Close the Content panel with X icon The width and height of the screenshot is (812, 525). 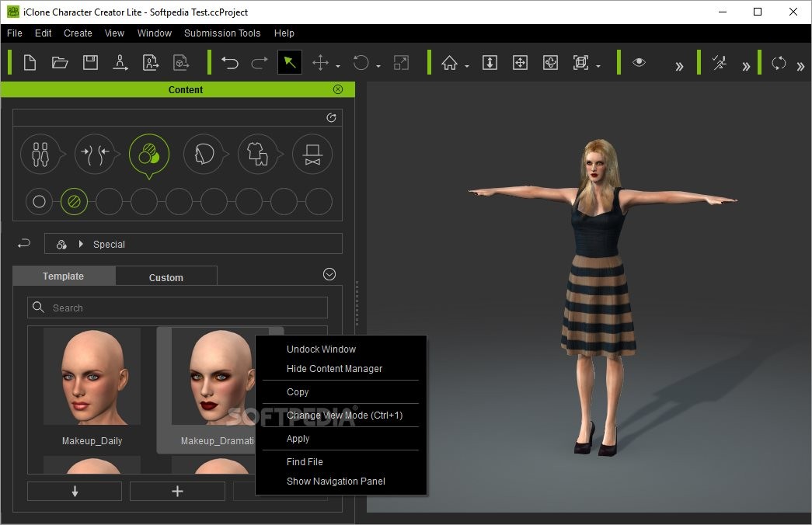[338, 89]
